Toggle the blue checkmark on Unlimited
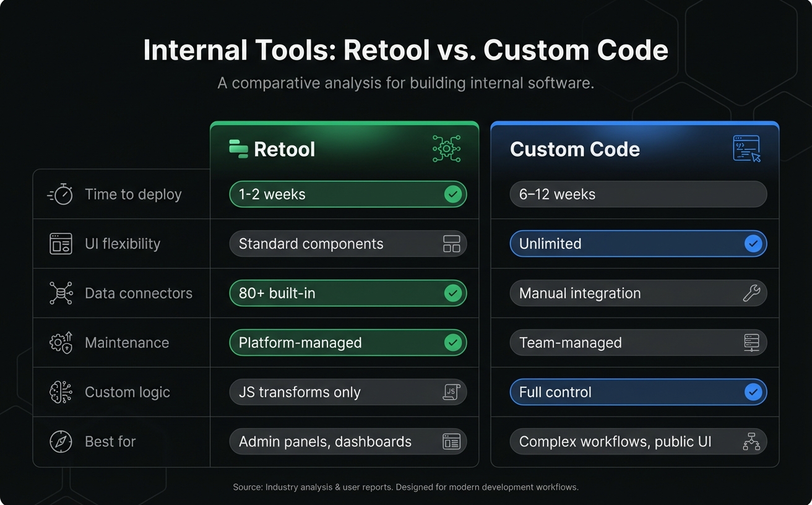 coord(754,243)
